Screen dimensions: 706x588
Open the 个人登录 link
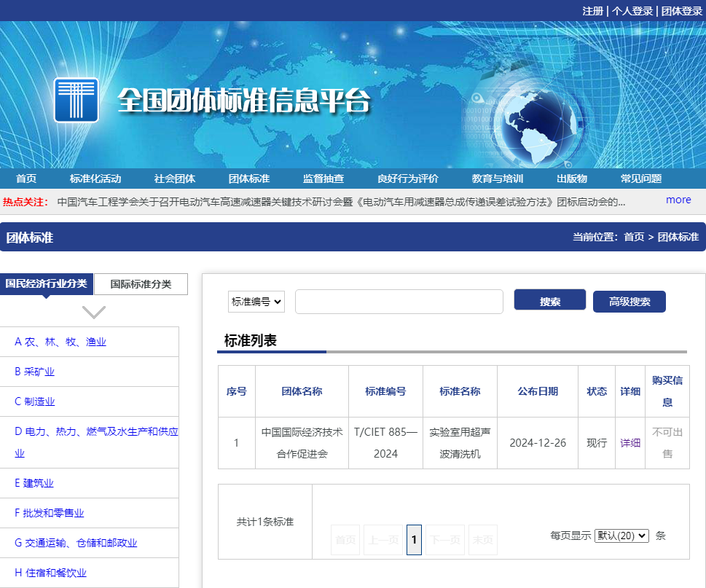pyautogui.click(x=632, y=11)
